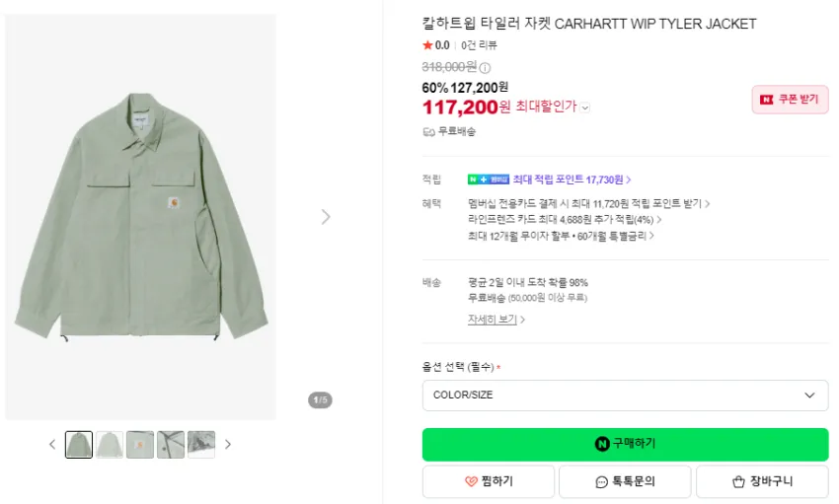Open 최대 12개월 무이자 할부 link
This screenshot has width=839, height=504.
point(561,236)
